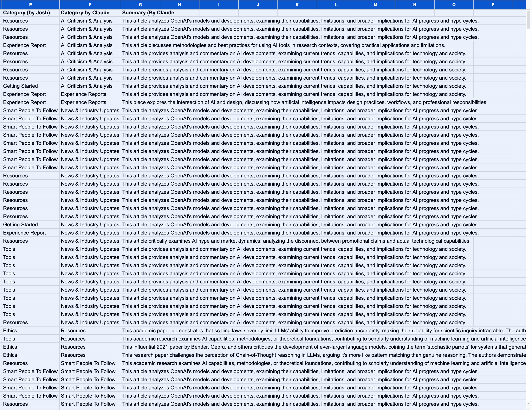This screenshot has height=410, width=532.
Task: Select column E header
Action: tap(30, 5)
